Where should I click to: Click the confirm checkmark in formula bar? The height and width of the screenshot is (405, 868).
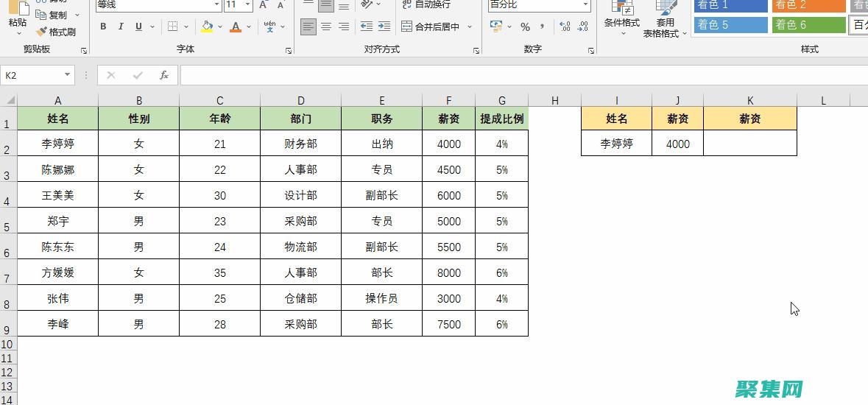tap(138, 75)
